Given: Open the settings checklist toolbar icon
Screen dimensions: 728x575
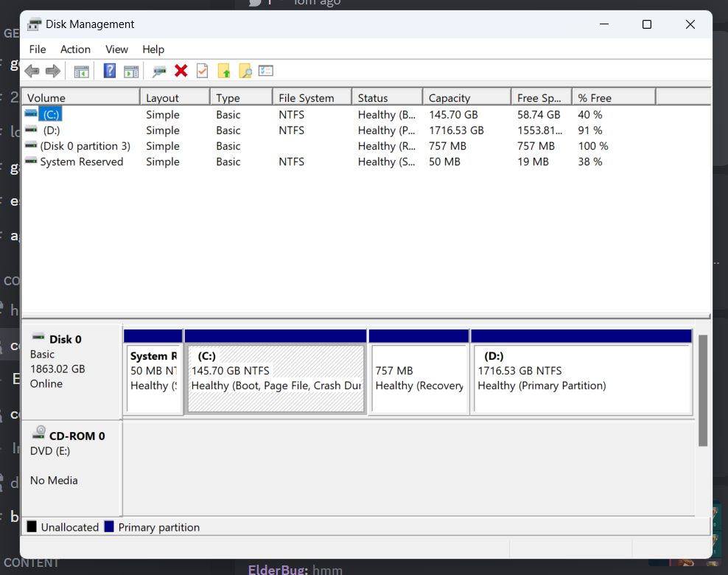Looking at the screenshot, I should pos(266,72).
